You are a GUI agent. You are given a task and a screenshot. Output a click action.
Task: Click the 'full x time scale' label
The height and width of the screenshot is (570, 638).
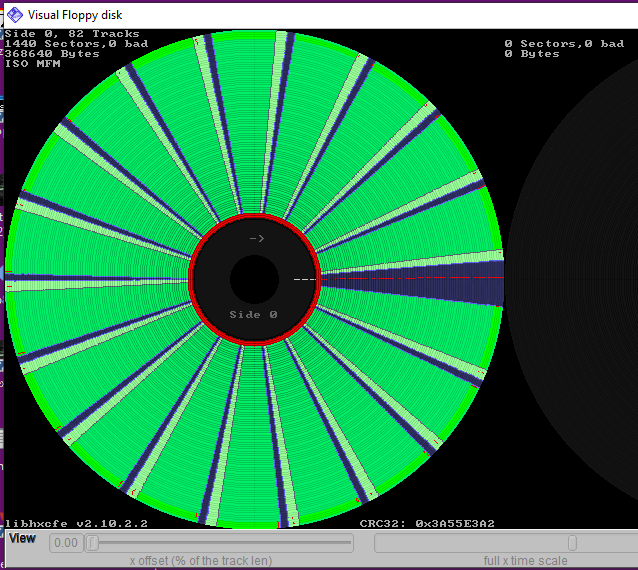(x=525, y=561)
